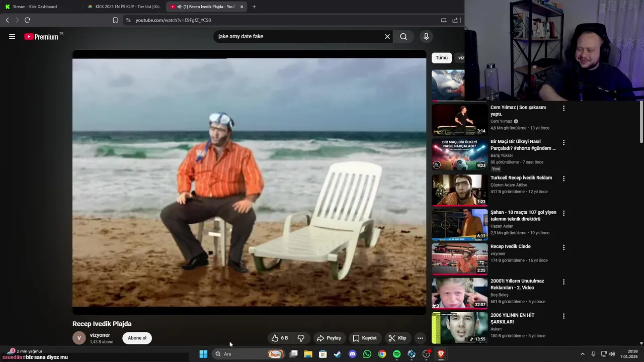644x362 pixels.
Task: Open vizyoner channel avatar
Action: pyautogui.click(x=79, y=338)
